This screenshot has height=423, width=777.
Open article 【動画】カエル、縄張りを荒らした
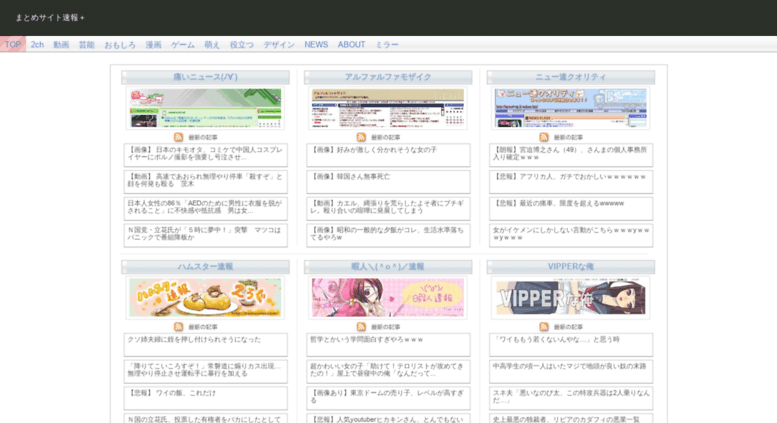[388, 209]
